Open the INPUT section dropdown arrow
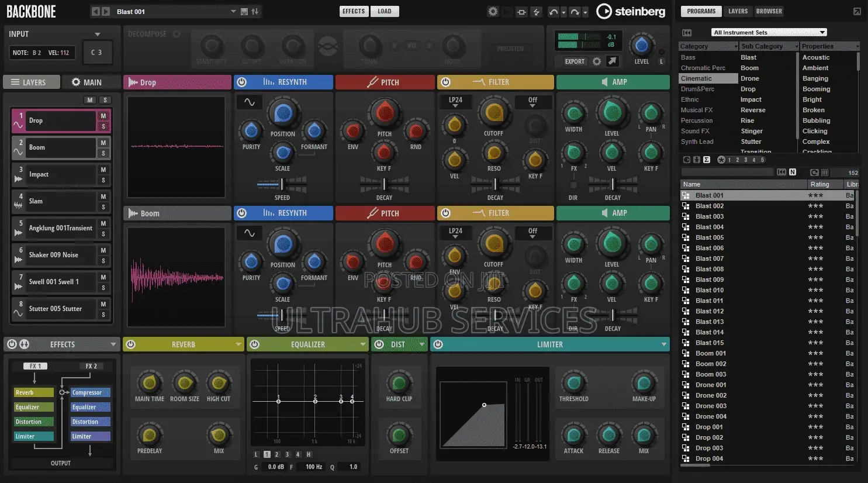This screenshot has height=483, width=868. coord(98,34)
